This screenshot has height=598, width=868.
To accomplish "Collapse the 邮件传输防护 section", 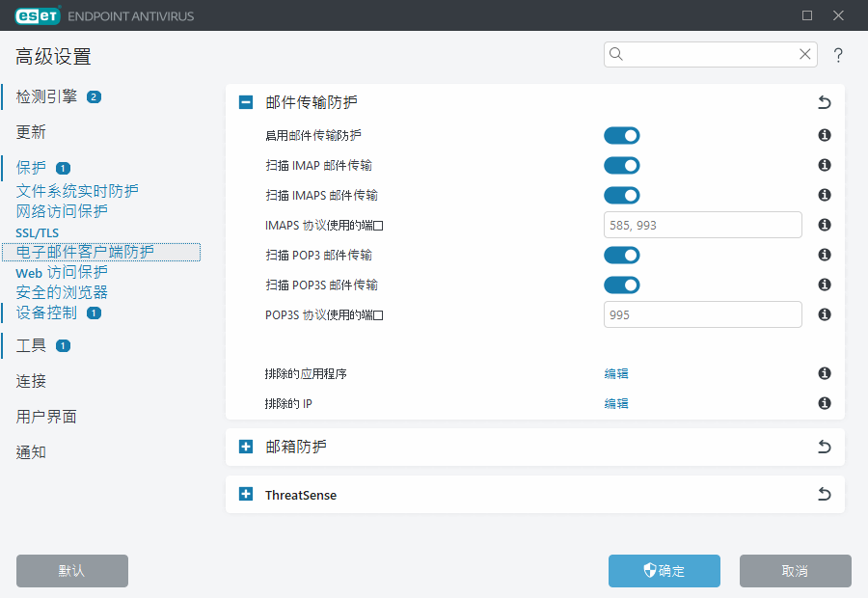I will point(246,102).
